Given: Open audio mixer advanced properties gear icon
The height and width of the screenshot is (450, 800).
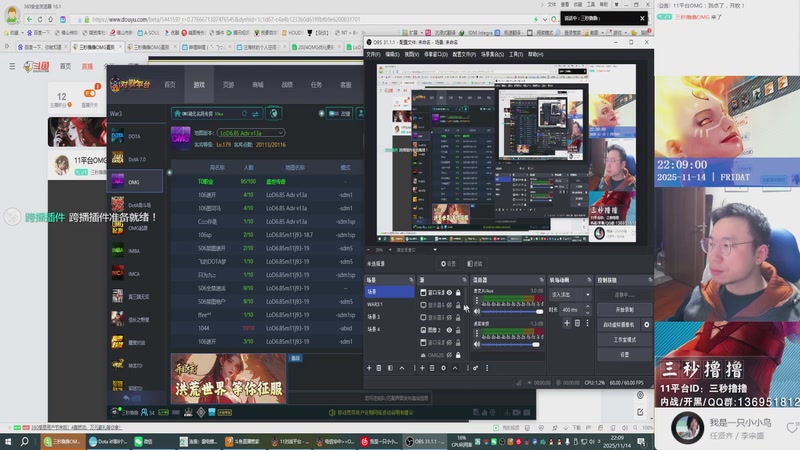Looking at the screenshot, I should [476, 368].
